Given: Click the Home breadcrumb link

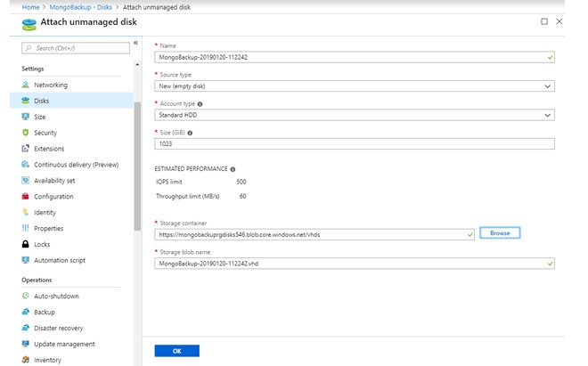Looking at the screenshot, I should coord(31,7).
